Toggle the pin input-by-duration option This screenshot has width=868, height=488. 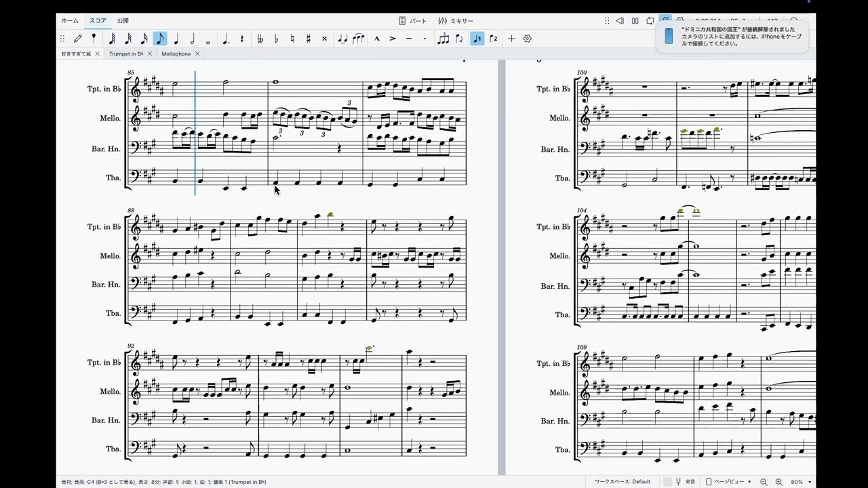coord(94,39)
